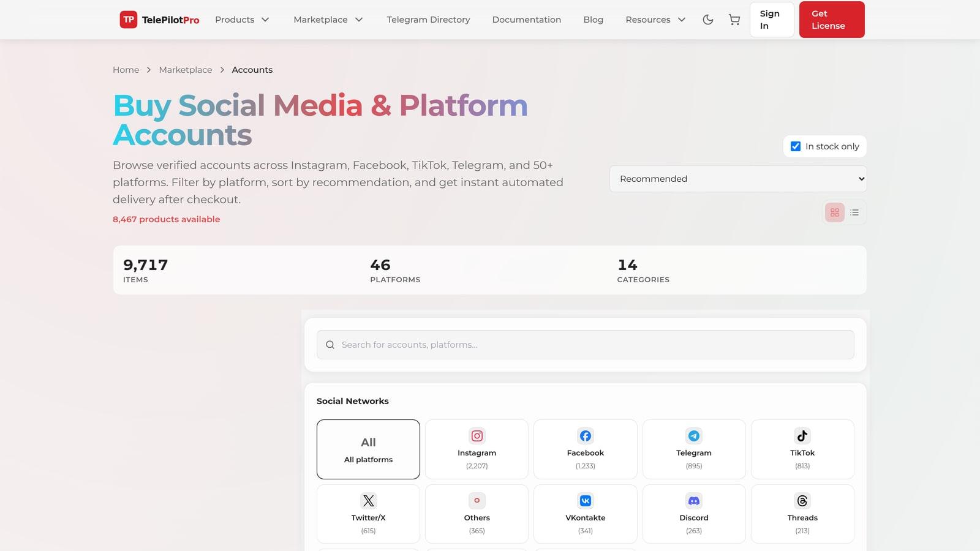This screenshot has width=980, height=551.
Task: Click the Social Networks heading
Action: (x=353, y=401)
